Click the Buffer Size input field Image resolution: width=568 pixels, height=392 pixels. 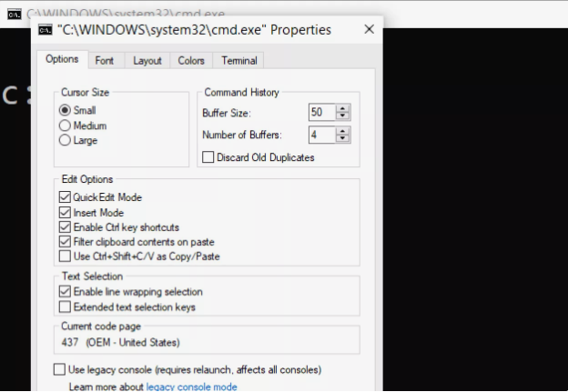coord(322,112)
